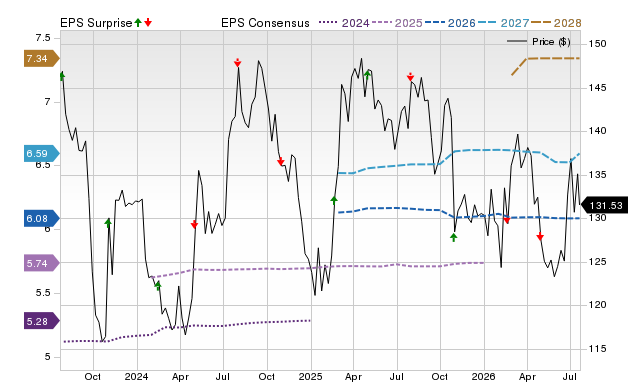The width and height of the screenshot is (640, 382).
Task: Click green surprise arrow at chart's far left edge
Action: pos(62,76)
